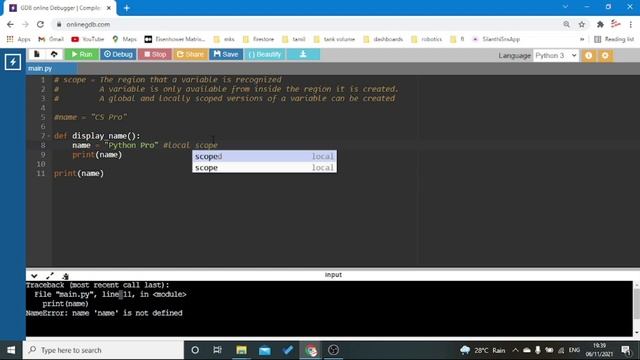The width and height of the screenshot is (640, 360).
Task: Open Mail app from taskbar
Action: 264,350
